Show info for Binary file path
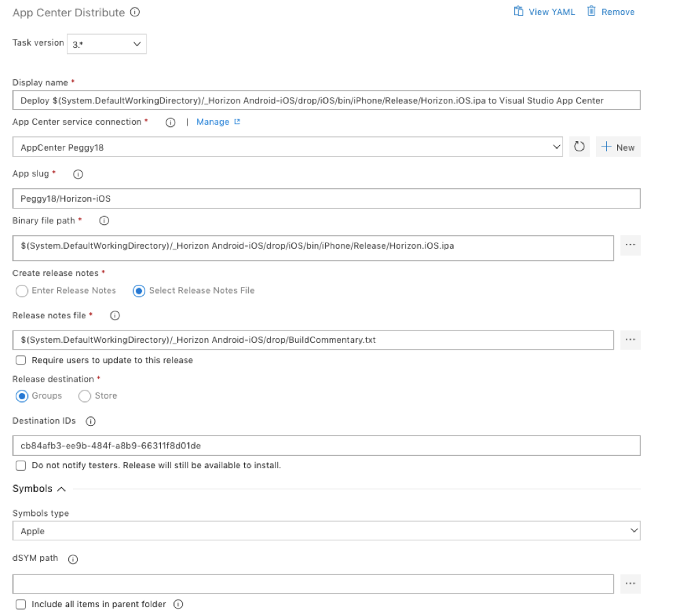The height and width of the screenshot is (616, 673). click(104, 221)
